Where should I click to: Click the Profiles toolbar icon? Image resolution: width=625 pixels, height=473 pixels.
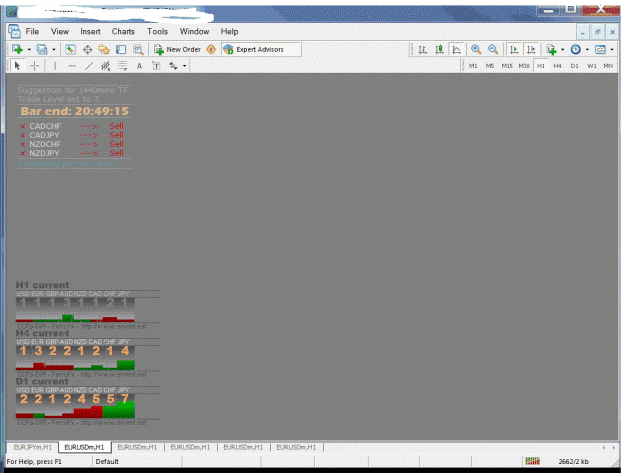[42, 49]
